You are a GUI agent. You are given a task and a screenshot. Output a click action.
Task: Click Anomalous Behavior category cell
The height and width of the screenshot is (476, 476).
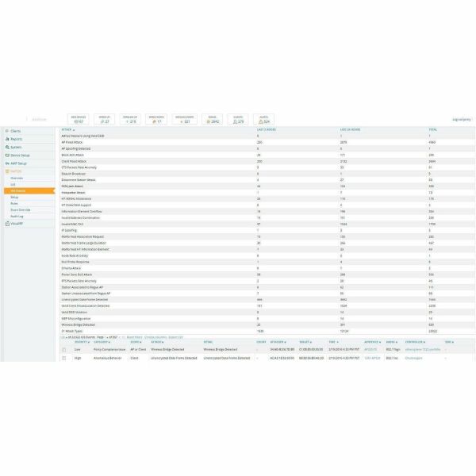(107, 359)
